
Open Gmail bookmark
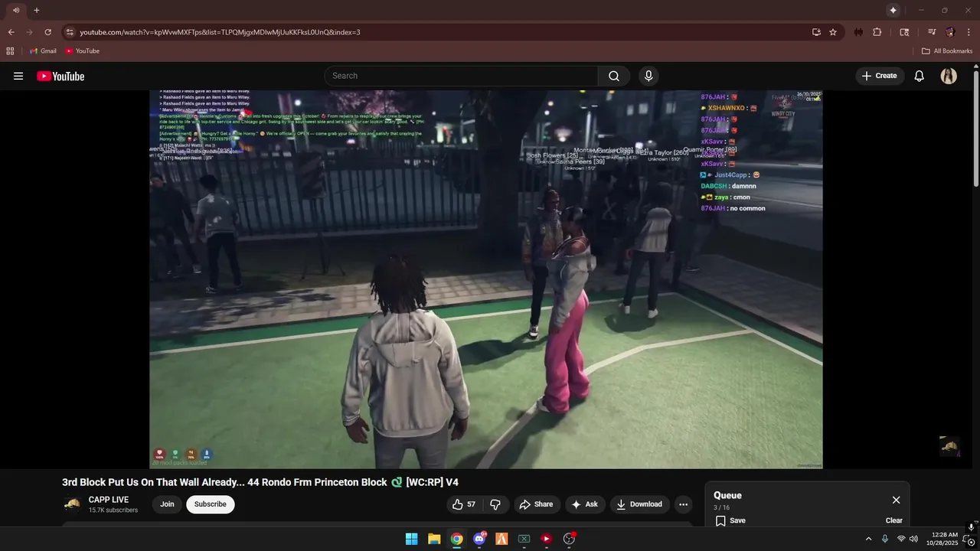(43, 51)
